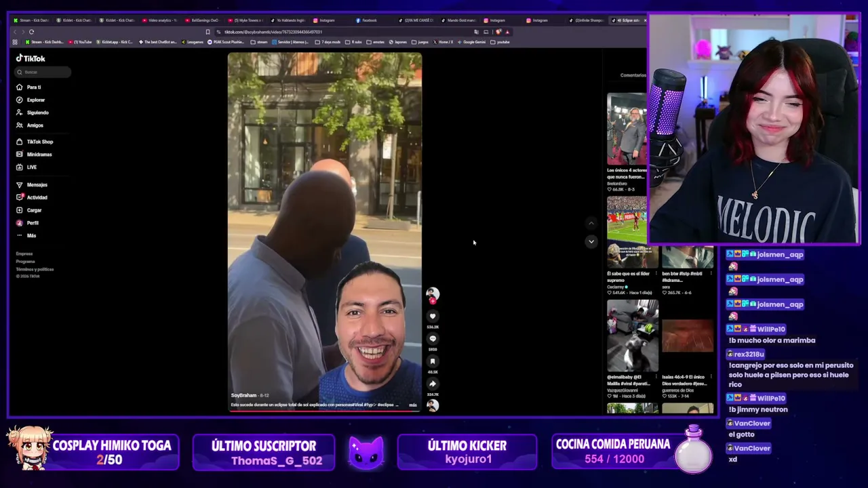Screen dimensions: 868x488
Task: Click the Cocamy channel name
Action: click(x=616, y=287)
